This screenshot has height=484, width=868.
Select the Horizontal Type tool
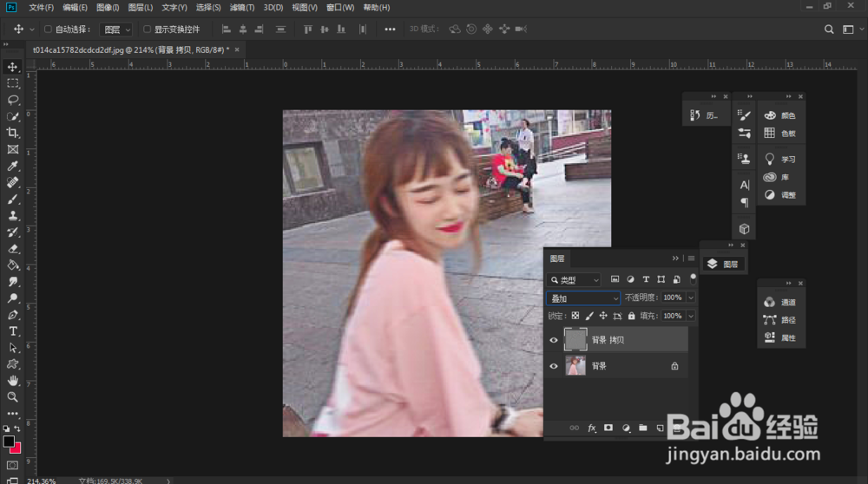click(13, 331)
